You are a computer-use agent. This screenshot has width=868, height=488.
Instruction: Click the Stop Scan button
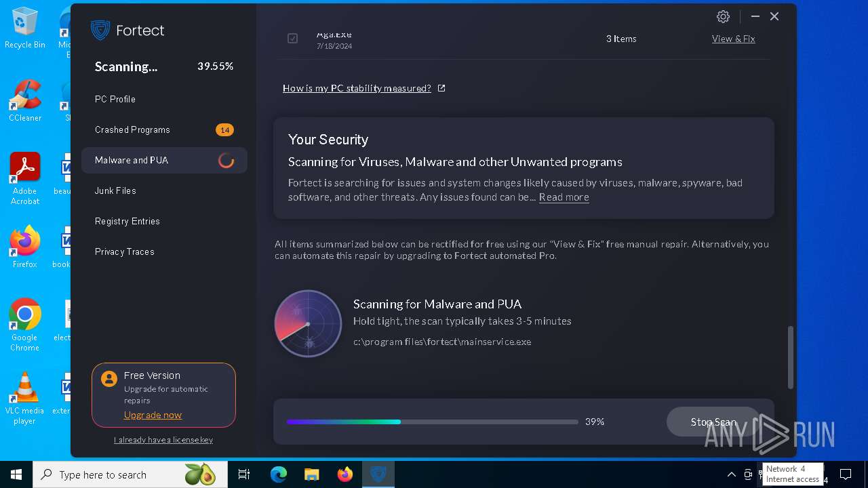[713, 422]
